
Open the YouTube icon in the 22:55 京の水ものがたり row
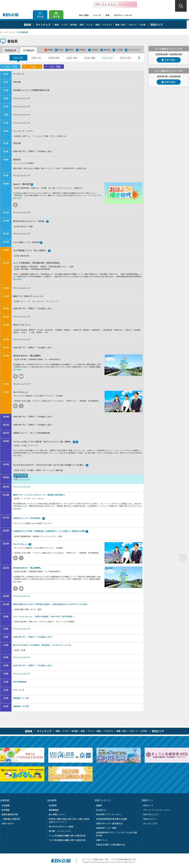point(21,589)
